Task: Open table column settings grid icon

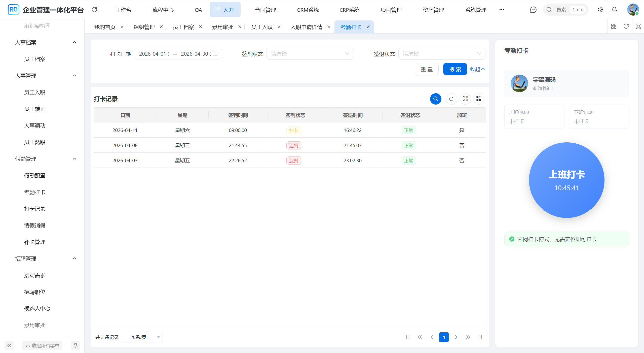Action: (x=479, y=99)
